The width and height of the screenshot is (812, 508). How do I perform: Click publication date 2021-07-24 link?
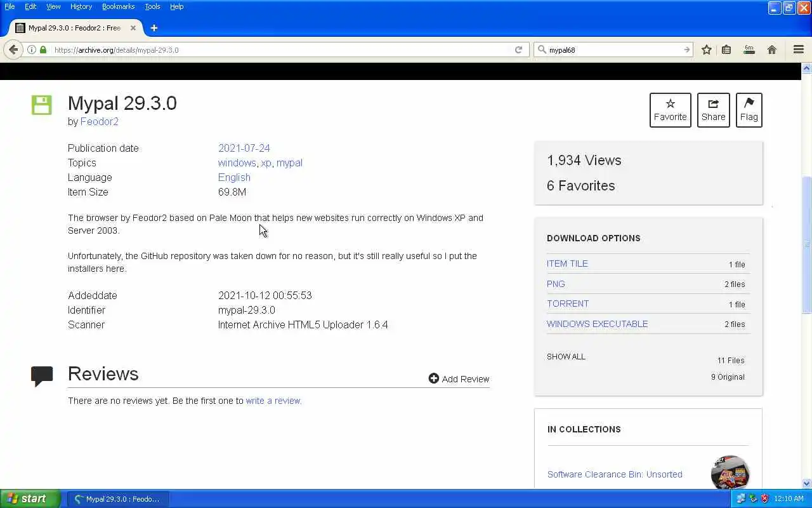pyautogui.click(x=244, y=148)
